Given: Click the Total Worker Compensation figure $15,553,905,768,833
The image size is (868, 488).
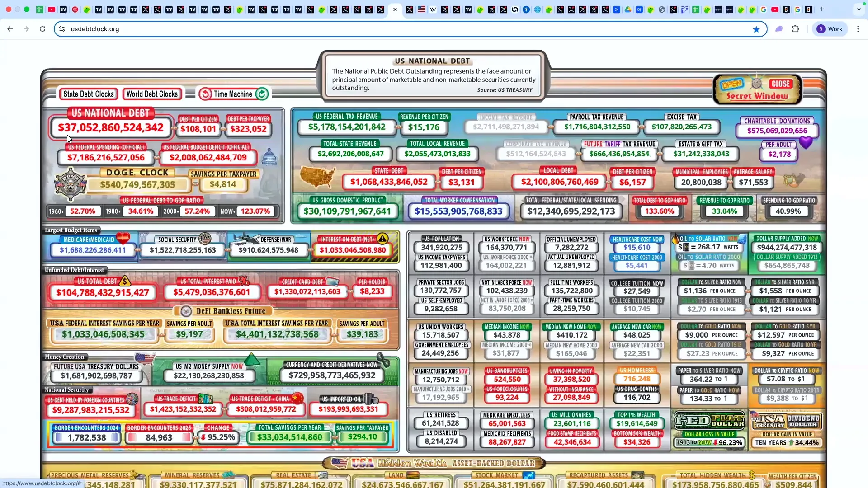Looking at the screenshot, I should coord(458,211).
